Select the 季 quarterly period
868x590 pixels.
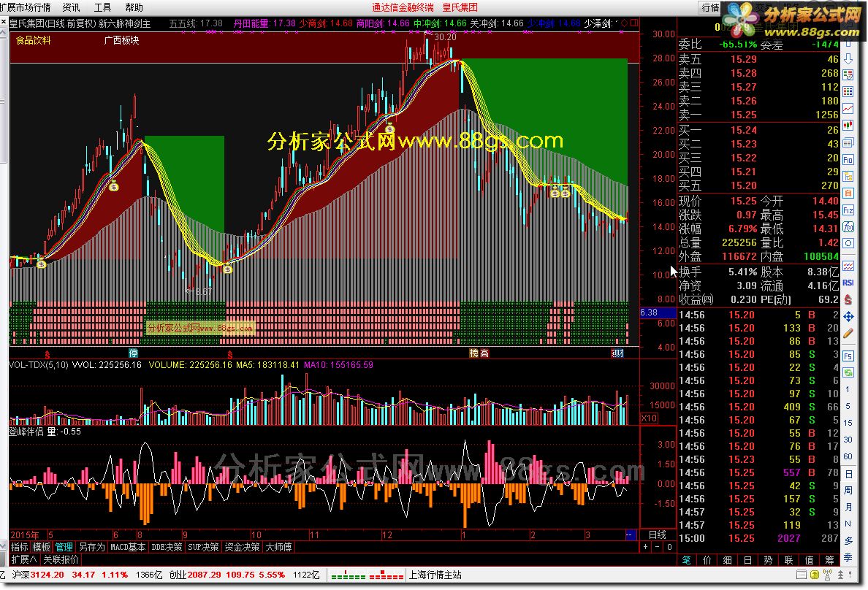tap(848, 557)
